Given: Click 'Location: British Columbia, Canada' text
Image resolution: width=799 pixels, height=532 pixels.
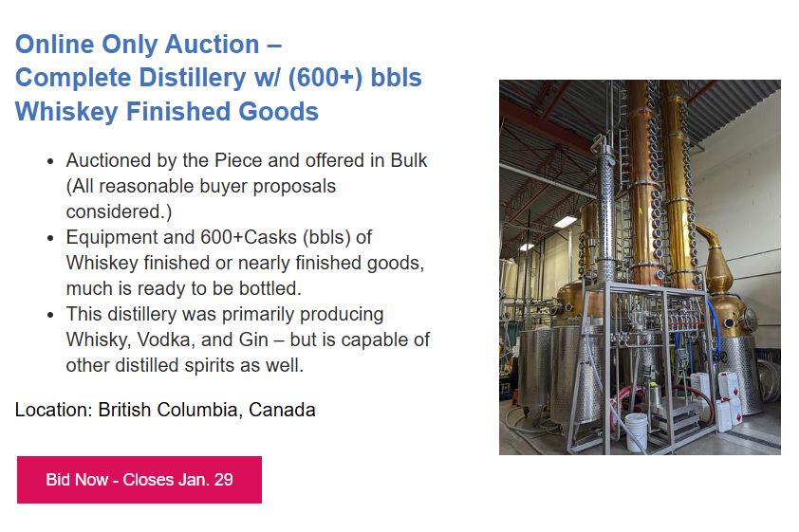Looking at the screenshot, I should point(165,410).
